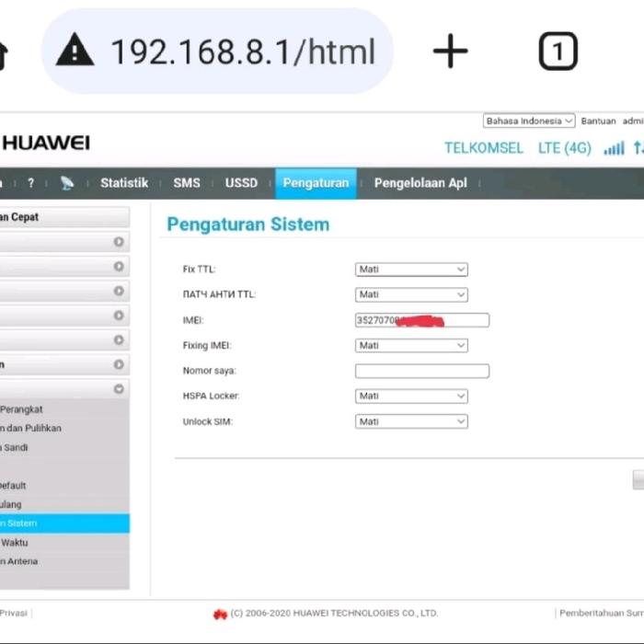644x644 pixels.
Task: Click the Bantuan help link
Action: click(598, 121)
